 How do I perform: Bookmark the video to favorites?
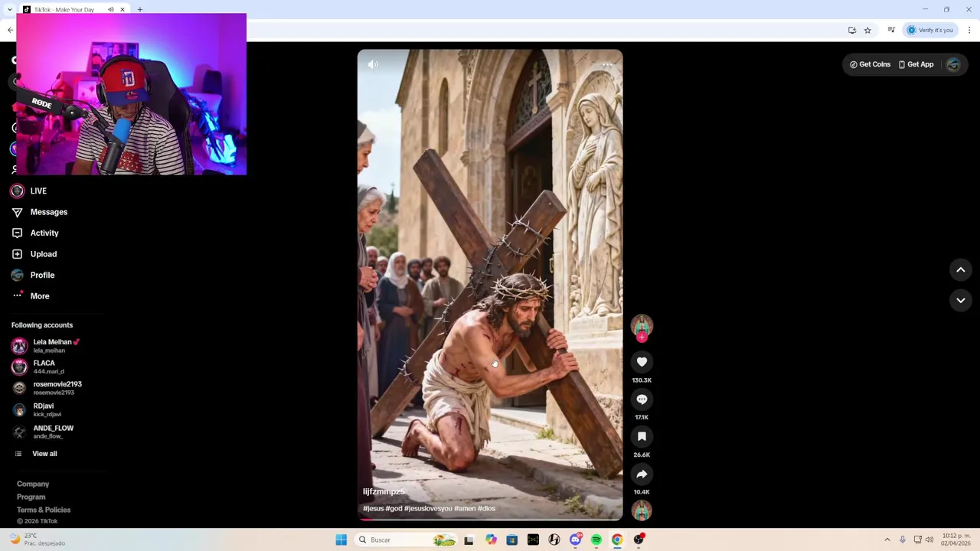[642, 436]
